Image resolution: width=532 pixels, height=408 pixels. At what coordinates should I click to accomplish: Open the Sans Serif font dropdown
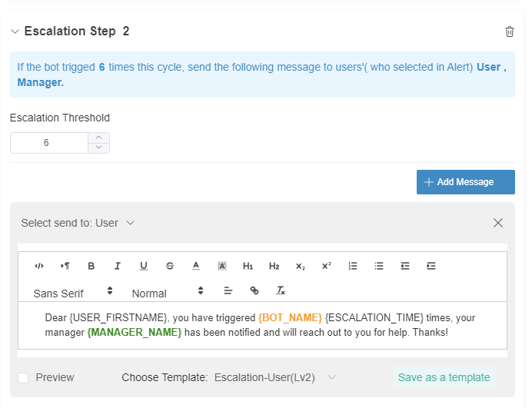tap(73, 292)
